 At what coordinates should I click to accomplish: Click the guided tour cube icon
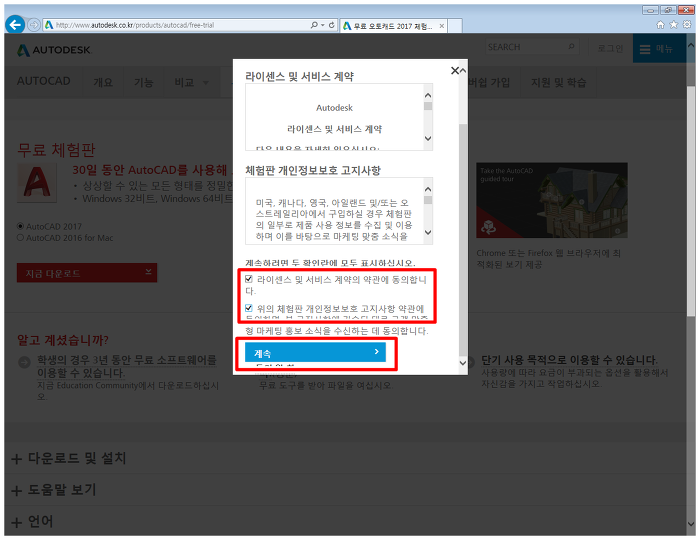(x=488, y=226)
